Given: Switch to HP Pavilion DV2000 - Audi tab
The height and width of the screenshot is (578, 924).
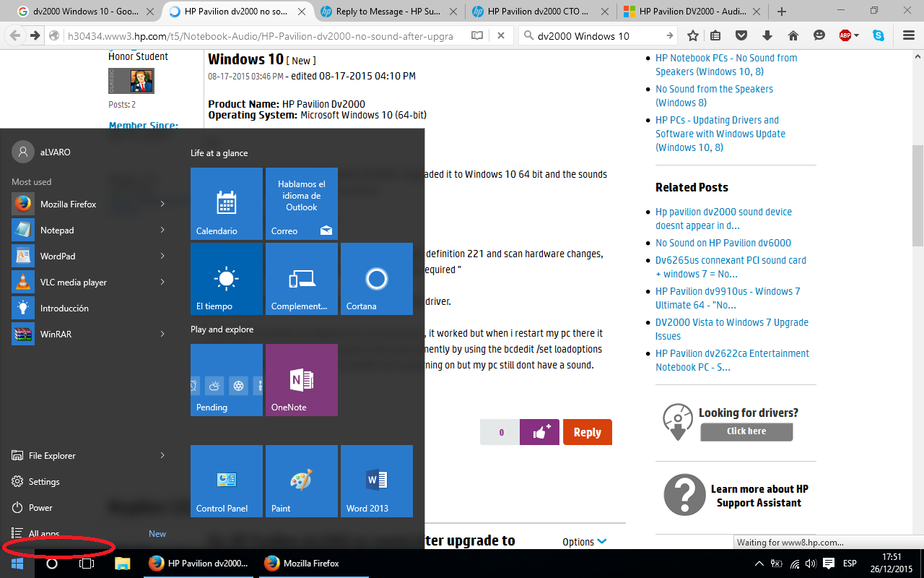Looking at the screenshot, I should pyautogui.click(x=693, y=12).
